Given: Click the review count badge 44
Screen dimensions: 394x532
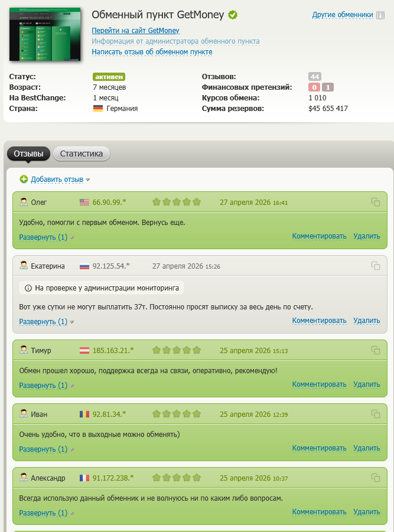Looking at the screenshot, I should point(315,77).
